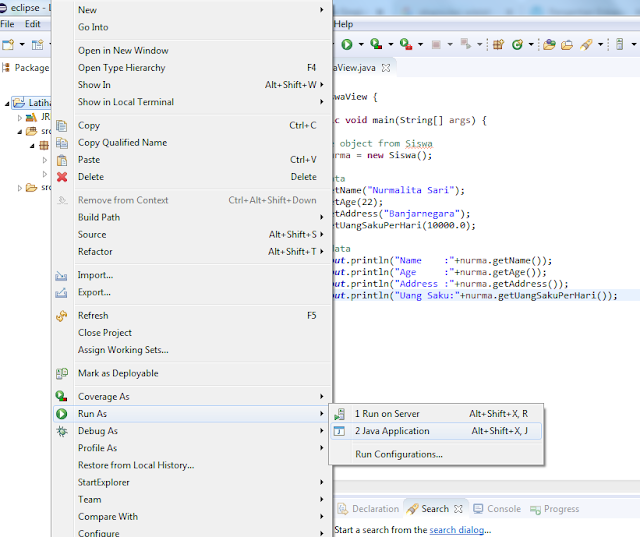This screenshot has height=537, width=640.
Task: Click the New Java Class toolbar icon
Action: coord(517,44)
